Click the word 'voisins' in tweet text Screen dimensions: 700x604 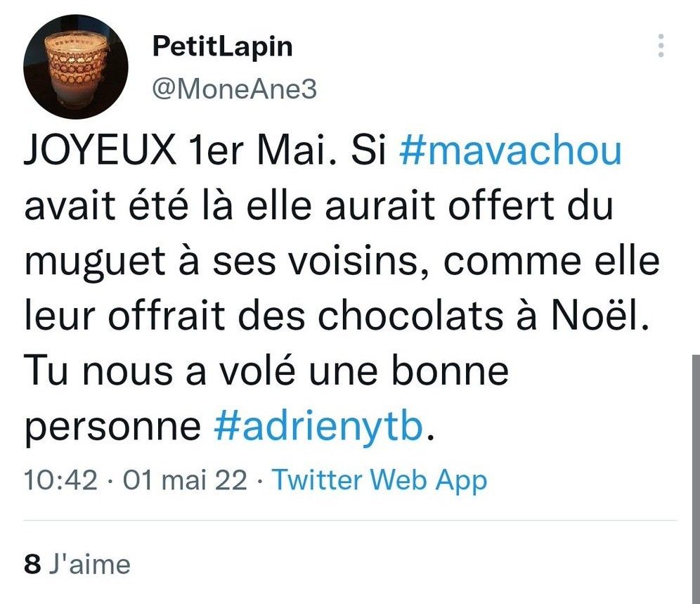pyautogui.click(x=360, y=263)
